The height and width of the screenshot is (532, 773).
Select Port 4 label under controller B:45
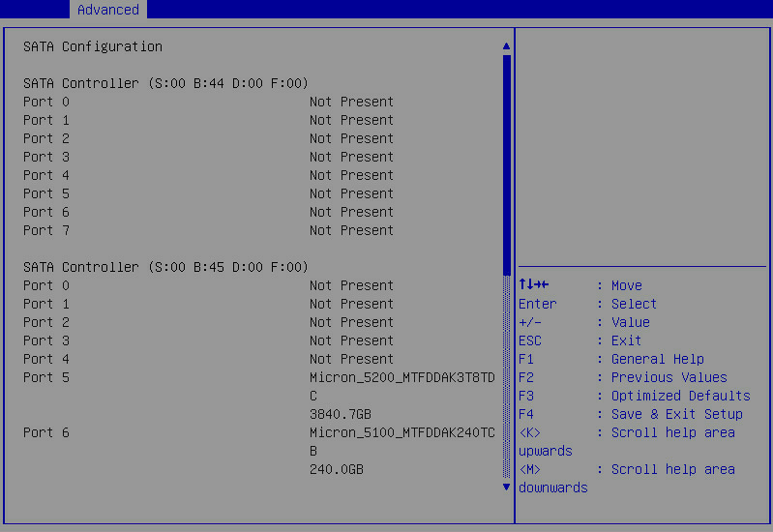tap(46, 359)
